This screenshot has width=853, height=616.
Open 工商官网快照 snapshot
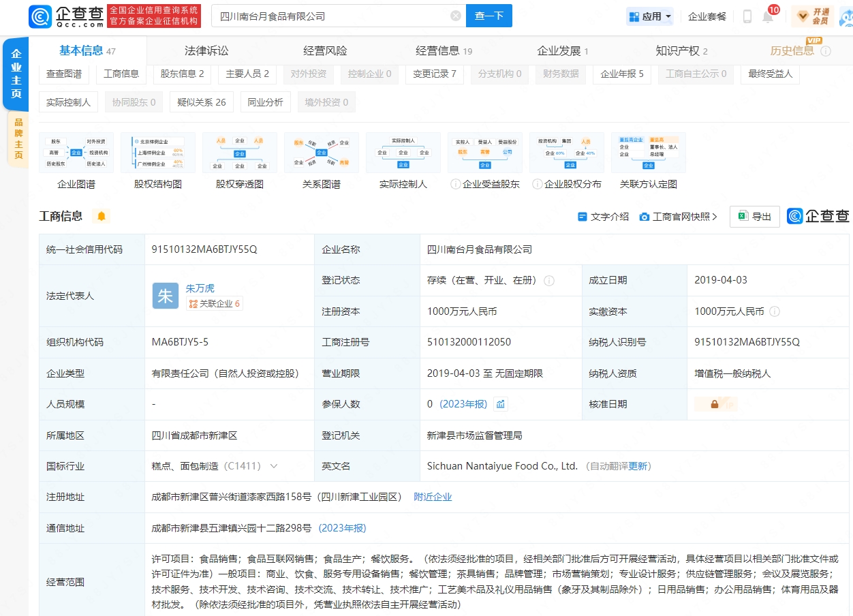pos(679,217)
